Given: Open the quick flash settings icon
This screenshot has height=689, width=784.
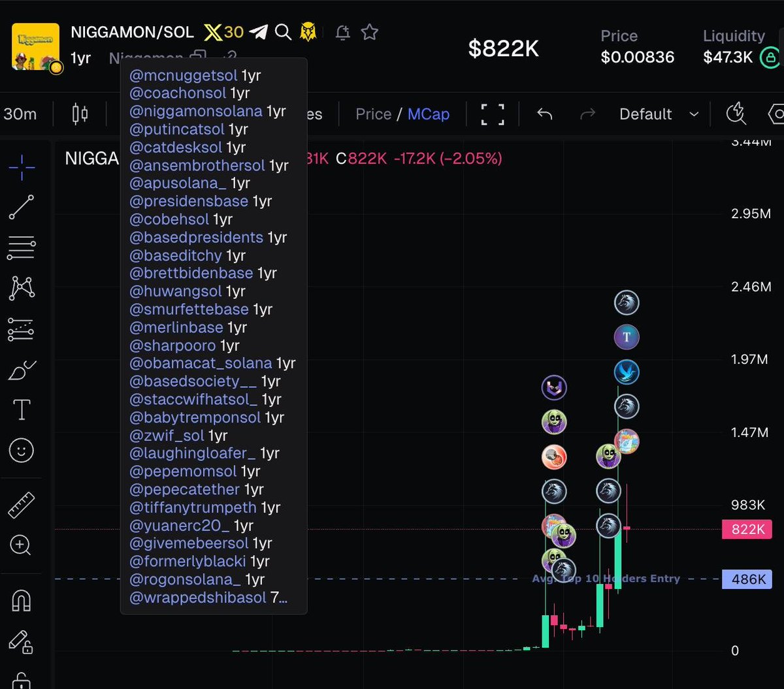Looking at the screenshot, I should 736,114.
